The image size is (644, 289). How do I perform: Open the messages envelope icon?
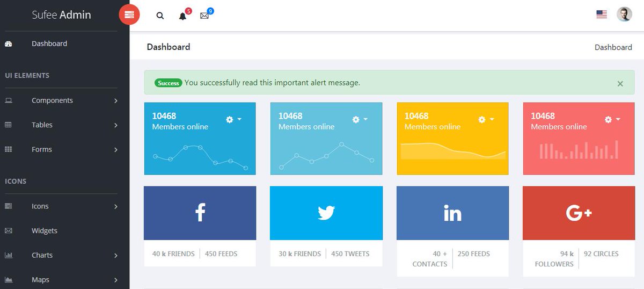(204, 16)
